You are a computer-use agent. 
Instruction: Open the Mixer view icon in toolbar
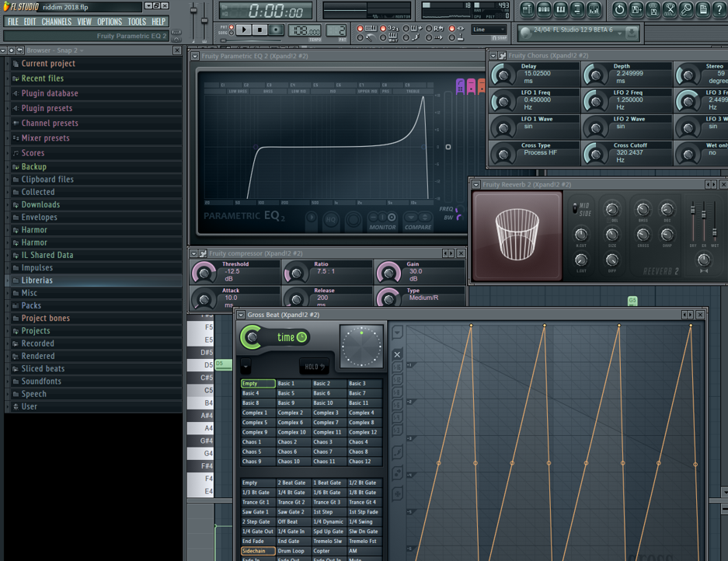594,9
